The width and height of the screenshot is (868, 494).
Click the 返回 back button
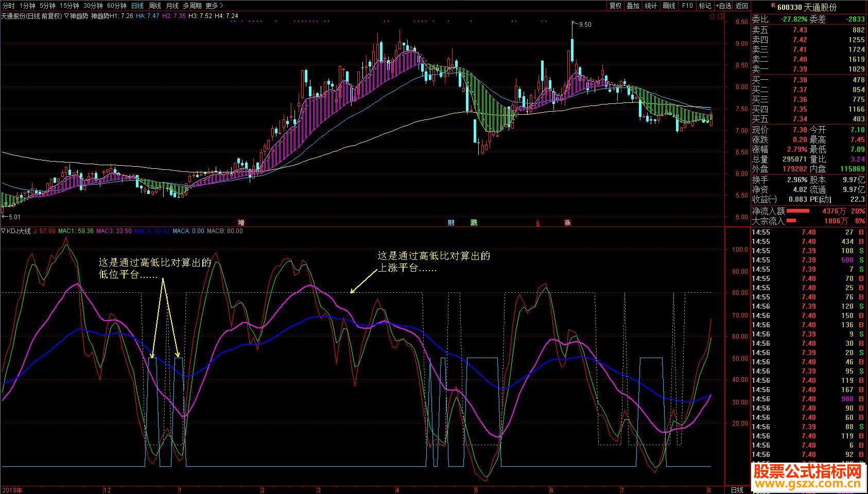[741, 6]
